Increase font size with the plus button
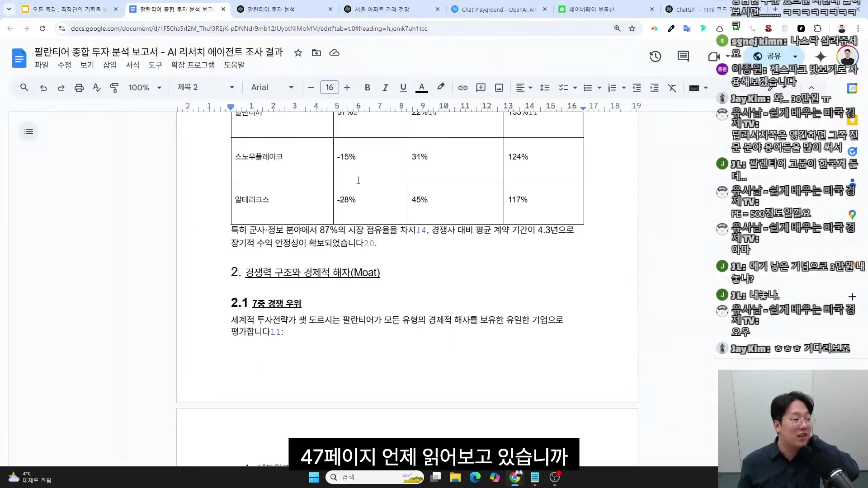This screenshot has width=868, height=488. tap(347, 88)
